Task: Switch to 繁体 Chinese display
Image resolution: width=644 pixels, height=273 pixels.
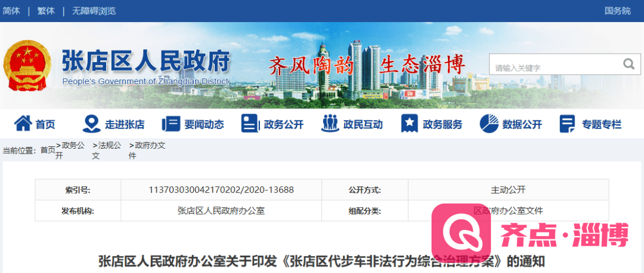Action: point(46,11)
